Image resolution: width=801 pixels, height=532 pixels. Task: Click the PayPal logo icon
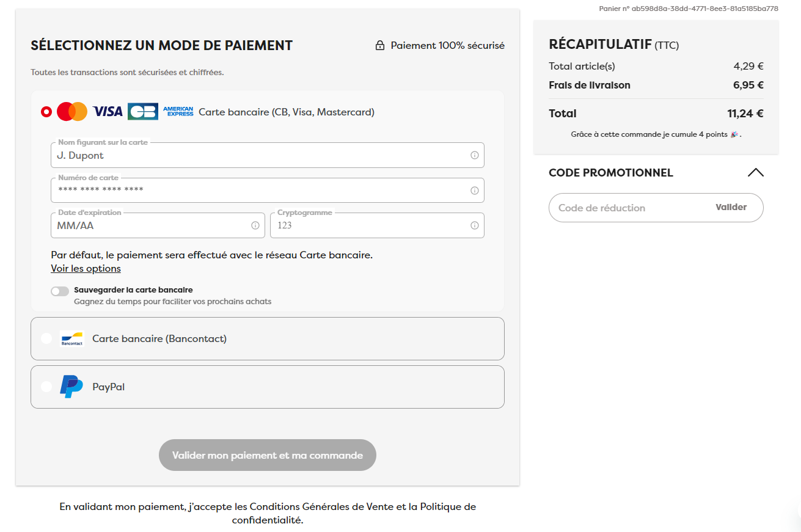[71, 387]
